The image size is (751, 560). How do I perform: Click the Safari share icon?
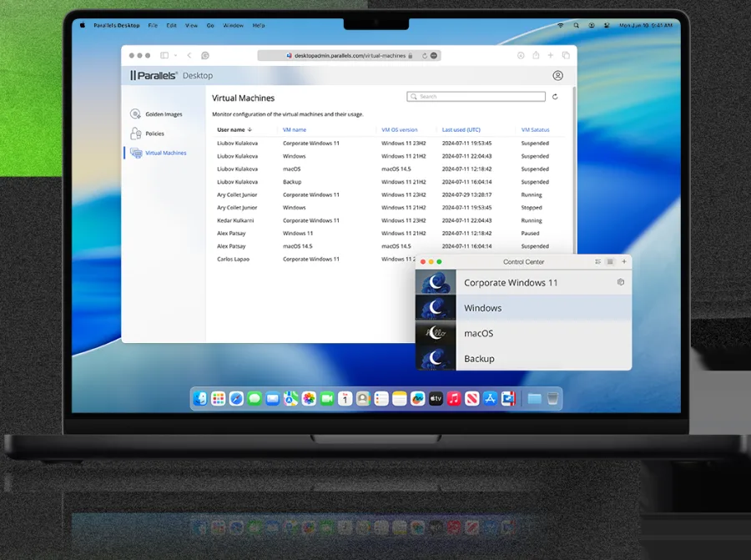point(536,56)
